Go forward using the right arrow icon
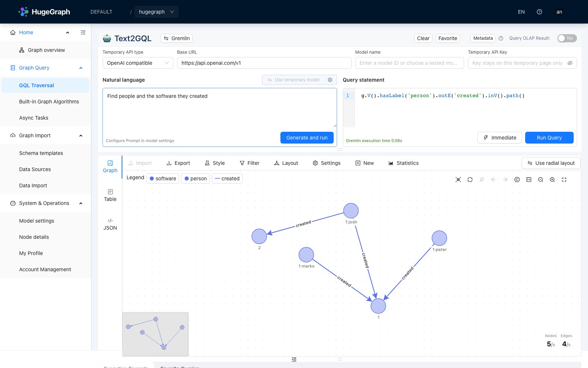Image resolution: width=588 pixels, height=368 pixels. click(x=505, y=180)
